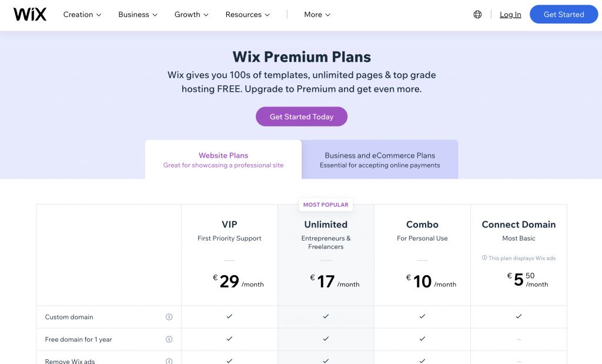Select the Unlimited plan heading

(x=326, y=224)
